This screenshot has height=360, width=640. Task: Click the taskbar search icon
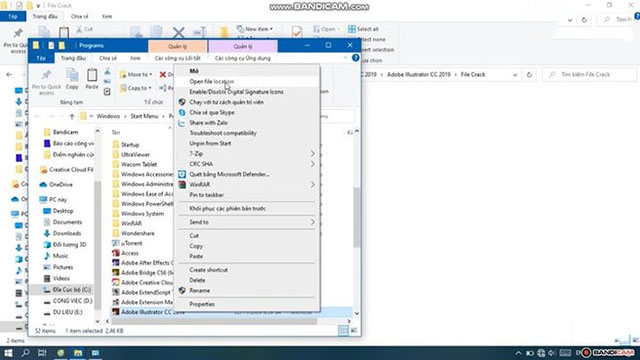(25, 353)
